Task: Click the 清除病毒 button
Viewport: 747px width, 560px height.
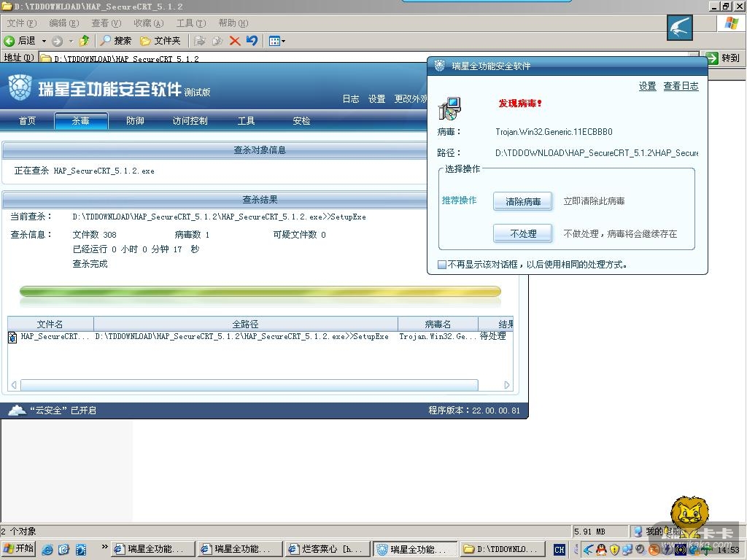Action: (523, 201)
